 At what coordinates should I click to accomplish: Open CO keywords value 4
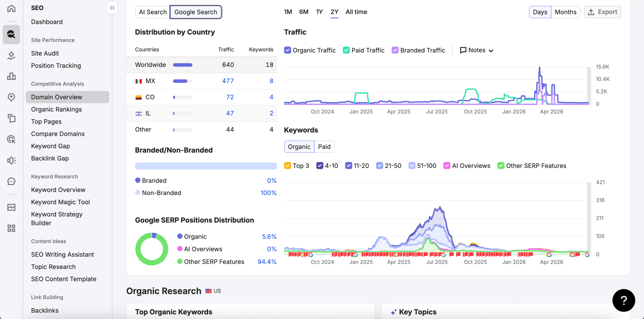pos(271,97)
